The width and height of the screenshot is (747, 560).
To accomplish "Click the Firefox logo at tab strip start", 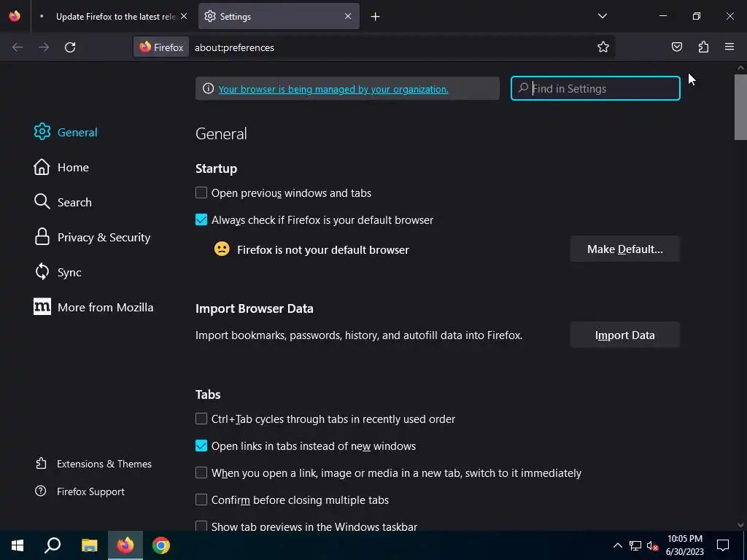I will (15, 16).
